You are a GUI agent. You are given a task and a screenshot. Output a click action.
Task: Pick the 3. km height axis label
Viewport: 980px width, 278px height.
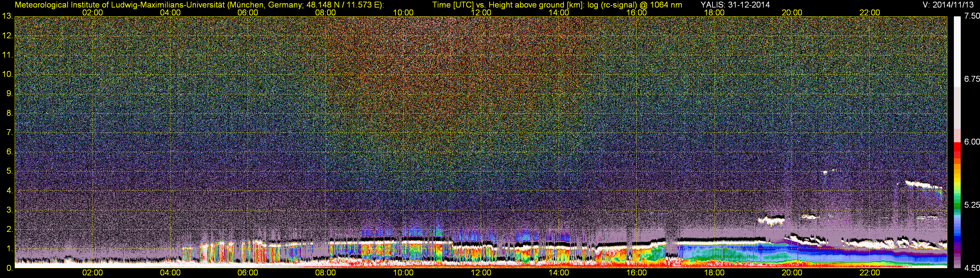[x=9, y=210]
